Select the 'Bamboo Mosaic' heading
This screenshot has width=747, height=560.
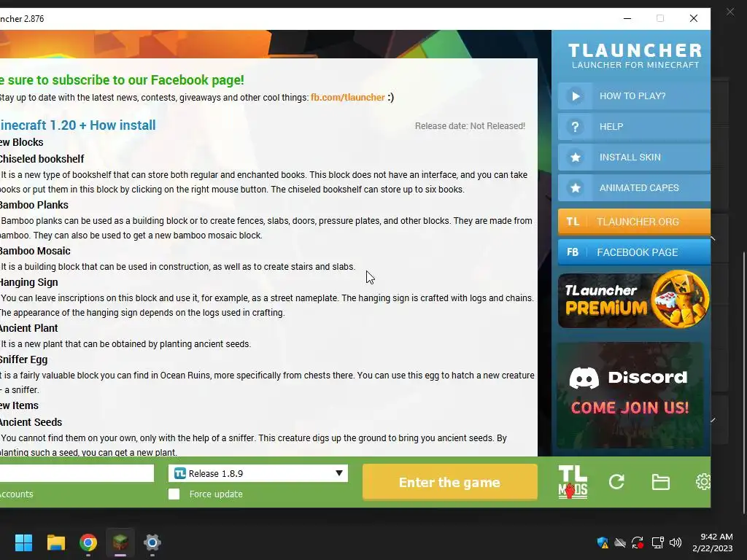coord(35,251)
